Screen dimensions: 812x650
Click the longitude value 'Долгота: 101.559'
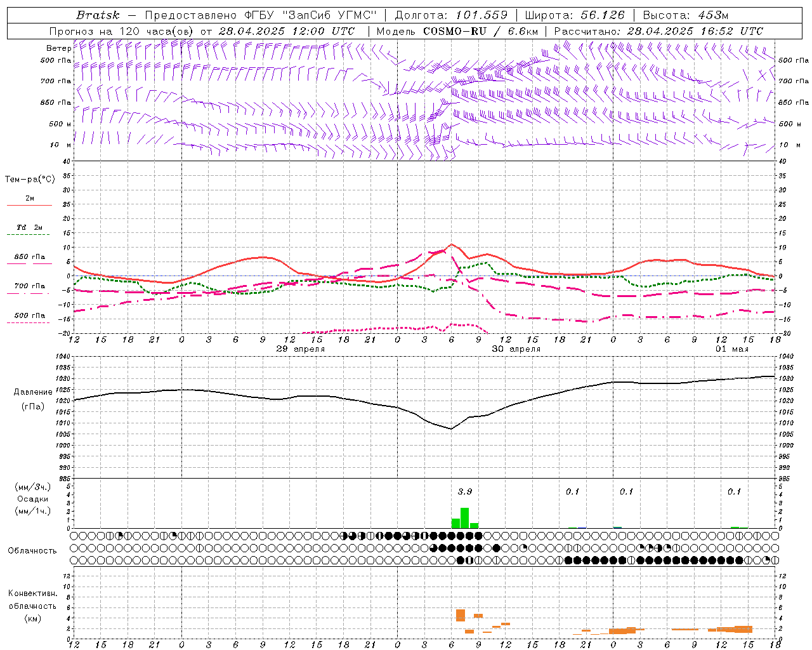coord(451,15)
